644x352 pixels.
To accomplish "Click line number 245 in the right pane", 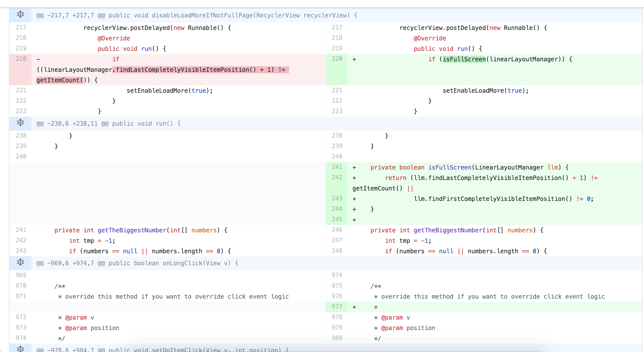I will tap(337, 219).
